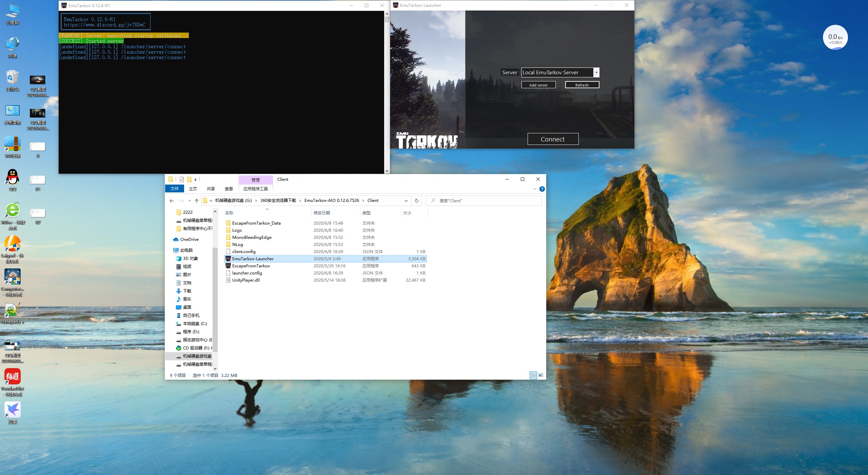Open the 文件 tab in Explorer
Image resolution: width=868 pixels, height=475 pixels.
pos(175,189)
